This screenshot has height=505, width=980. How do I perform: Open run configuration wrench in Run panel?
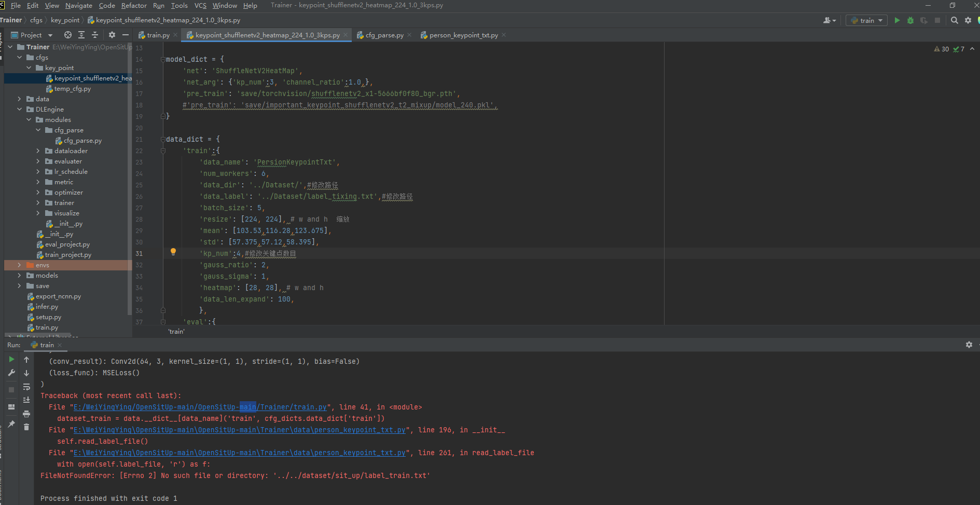[x=11, y=373]
